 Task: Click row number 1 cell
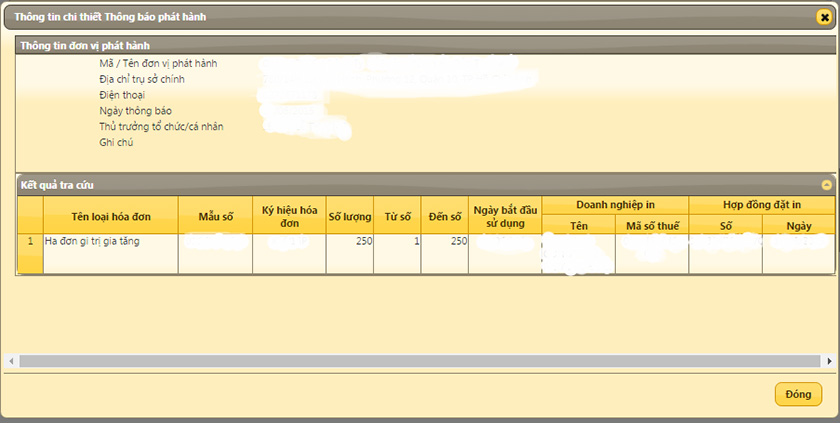coord(30,242)
